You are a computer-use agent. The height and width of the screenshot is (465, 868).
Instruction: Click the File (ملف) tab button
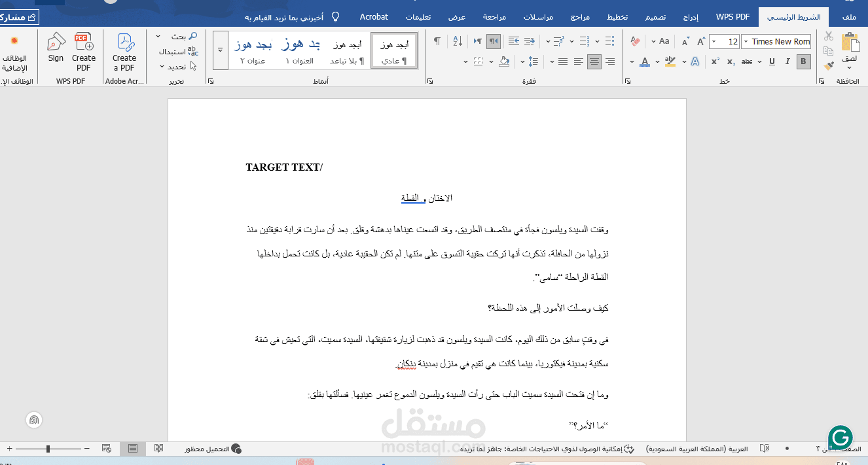[x=849, y=17]
